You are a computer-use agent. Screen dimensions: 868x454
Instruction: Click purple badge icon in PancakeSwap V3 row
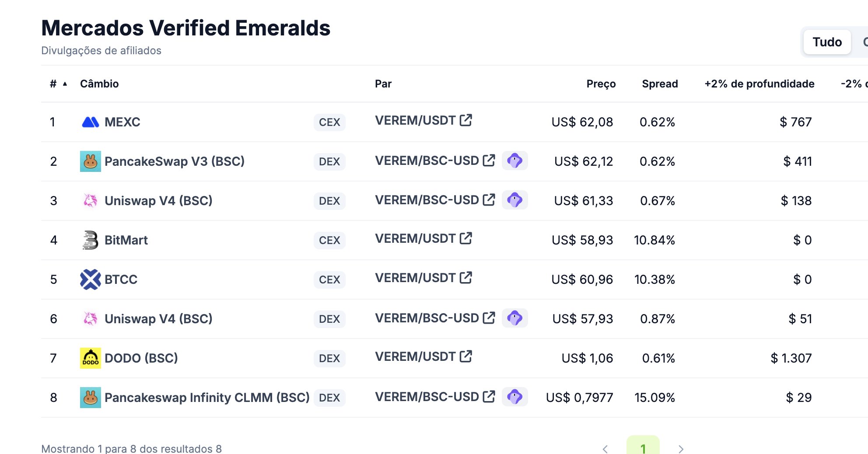[514, 161]
